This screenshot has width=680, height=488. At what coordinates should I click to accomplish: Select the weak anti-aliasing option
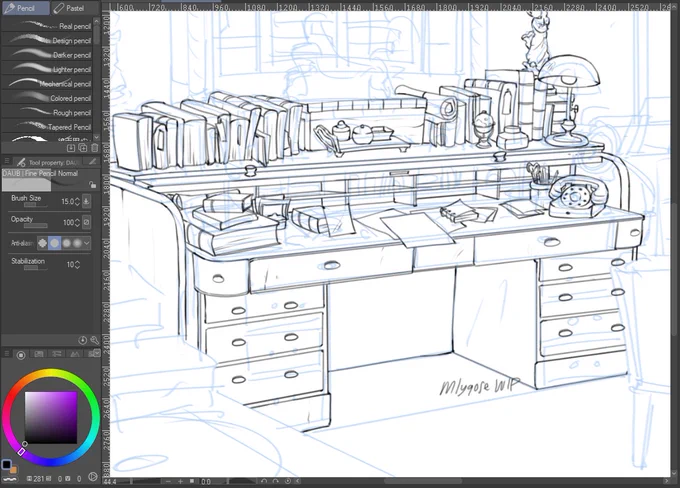point(54,243)
